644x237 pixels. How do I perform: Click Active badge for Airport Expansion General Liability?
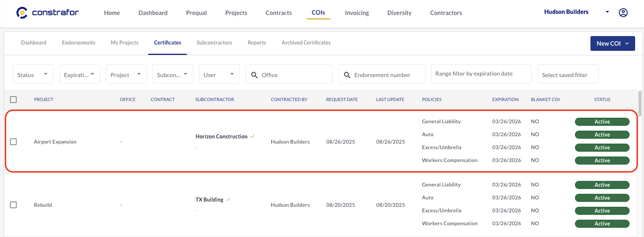(x=602, y=122)
